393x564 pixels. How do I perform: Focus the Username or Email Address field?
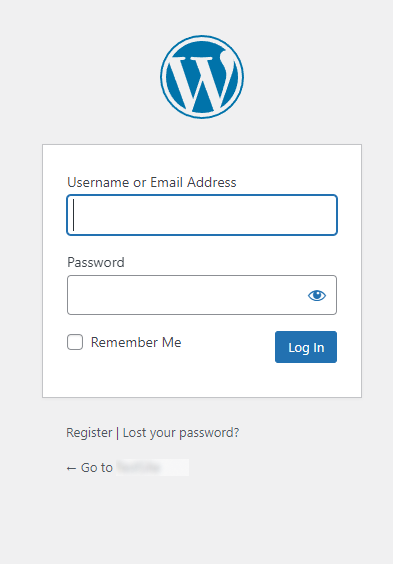coord(202,215)
